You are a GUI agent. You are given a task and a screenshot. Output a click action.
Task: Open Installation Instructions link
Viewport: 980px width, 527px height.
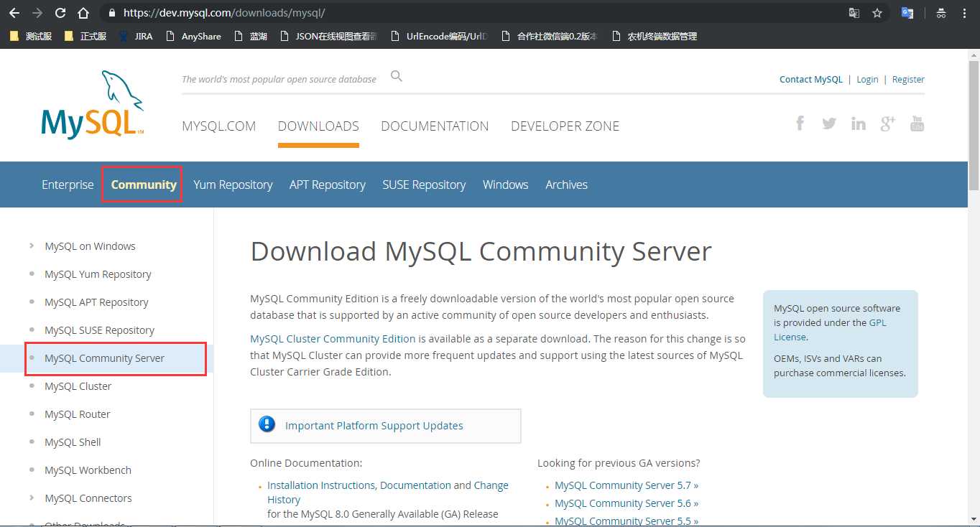(x=321, y=485)
